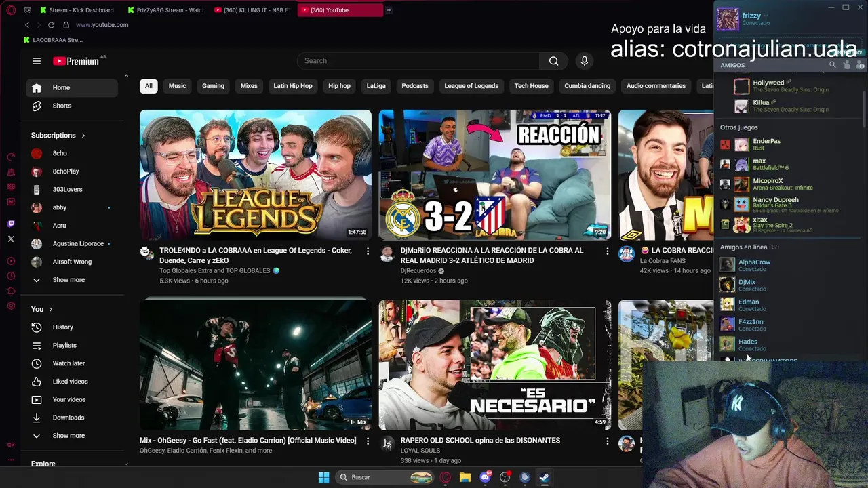Open Steam from the taskbar
Viewport: 868px width, 488px height.
(544, 477)
